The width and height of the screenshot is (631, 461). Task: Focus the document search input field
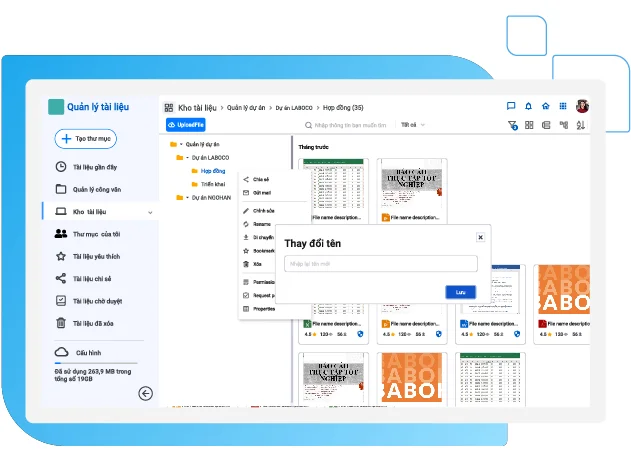pos(350,126)
